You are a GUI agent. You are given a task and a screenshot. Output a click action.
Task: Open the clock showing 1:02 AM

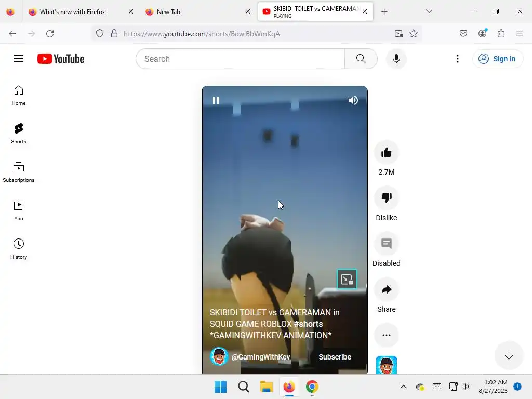pyautogui.click(x=493, y=387)
